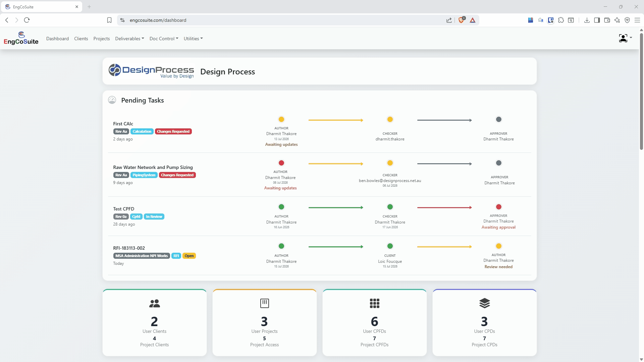Click the Pending Tasks gauge icon
Image resolution: width=644 pixels, height=362 pixels.
[112, 100]
